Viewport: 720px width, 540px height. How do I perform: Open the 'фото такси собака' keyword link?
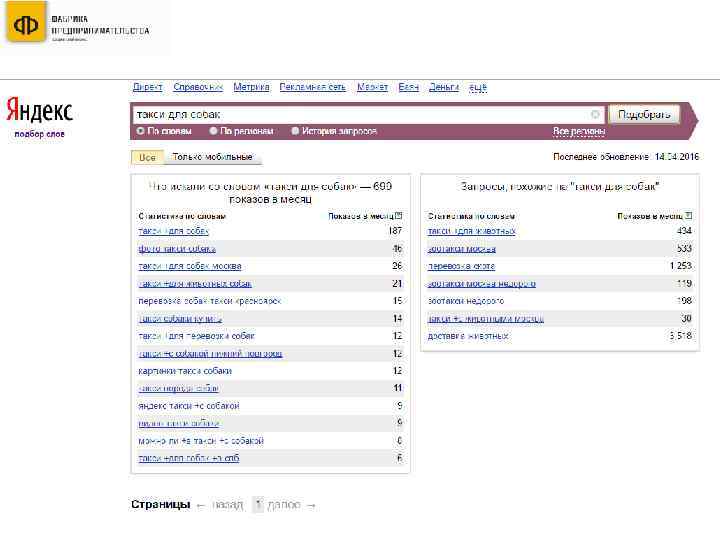[177, 249]
